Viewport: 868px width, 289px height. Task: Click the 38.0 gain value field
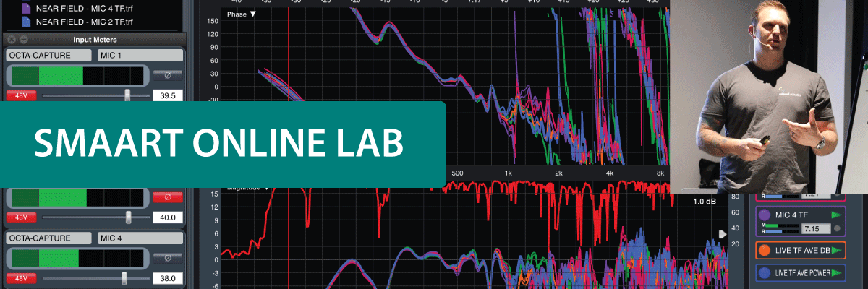167,278
